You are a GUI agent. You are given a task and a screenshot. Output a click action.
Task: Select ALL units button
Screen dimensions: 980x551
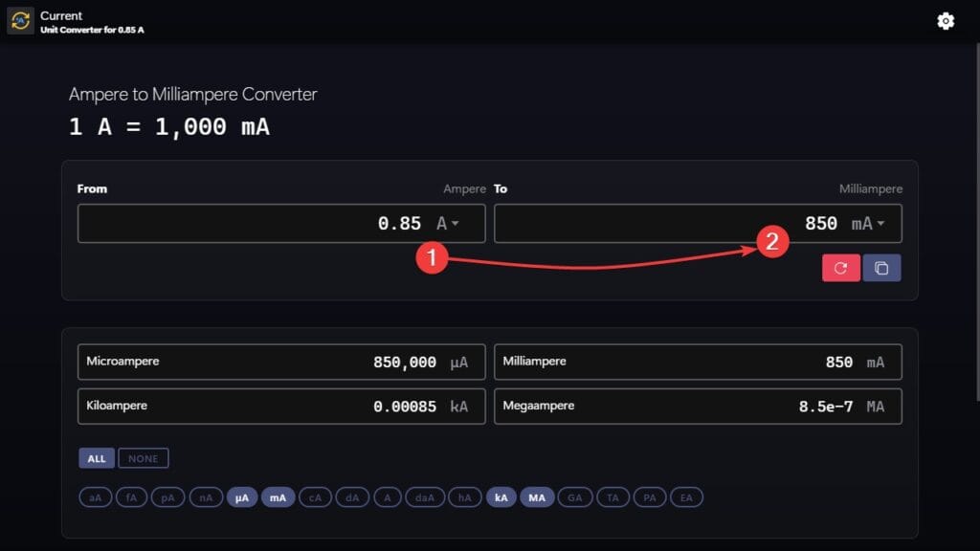tap(97, 458)
